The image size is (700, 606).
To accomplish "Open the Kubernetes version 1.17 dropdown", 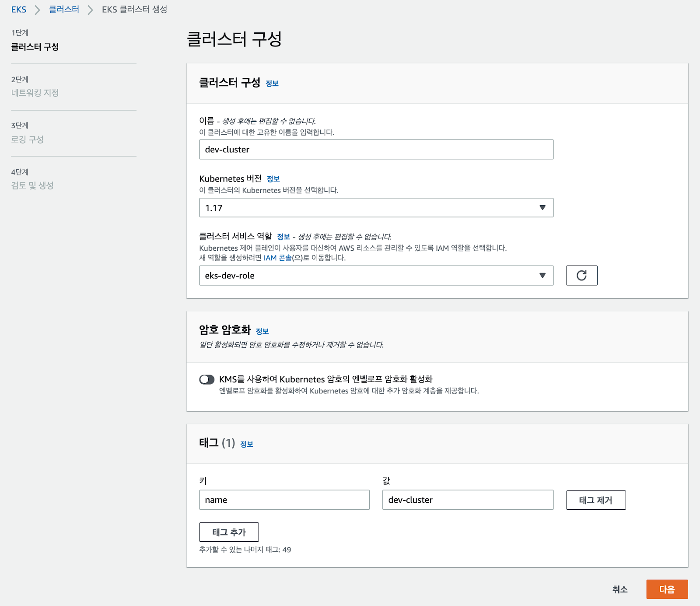I will 376,208.
